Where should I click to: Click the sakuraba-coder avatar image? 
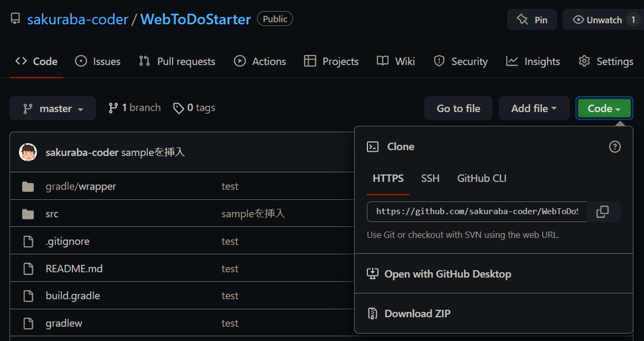pos(28,152)
